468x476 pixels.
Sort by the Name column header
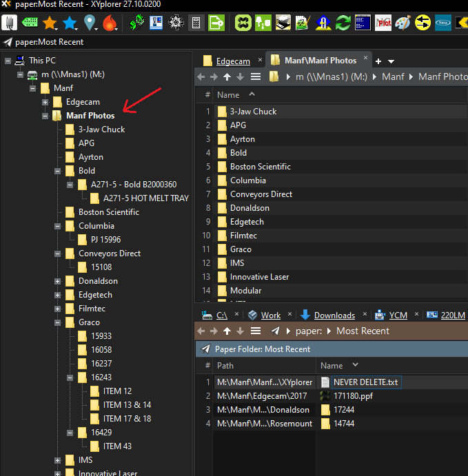click(x=228, y=94)
